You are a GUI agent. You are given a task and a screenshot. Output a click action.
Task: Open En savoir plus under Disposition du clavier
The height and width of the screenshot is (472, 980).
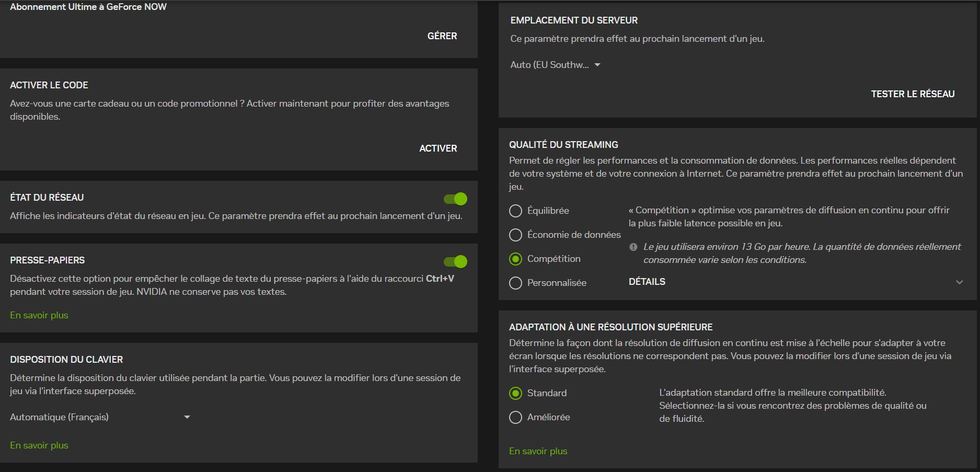(x=39, y=445)
